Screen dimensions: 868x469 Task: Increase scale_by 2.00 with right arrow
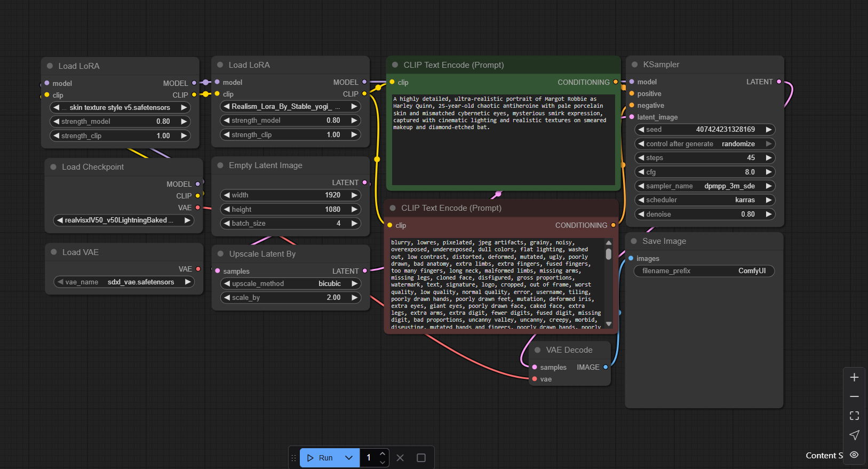354,297
